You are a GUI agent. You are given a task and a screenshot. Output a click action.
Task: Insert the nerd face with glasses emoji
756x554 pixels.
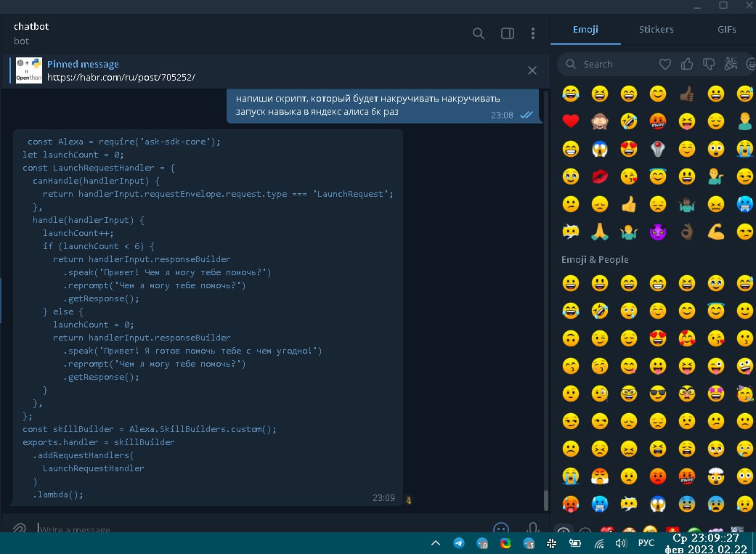pos(629,394)
